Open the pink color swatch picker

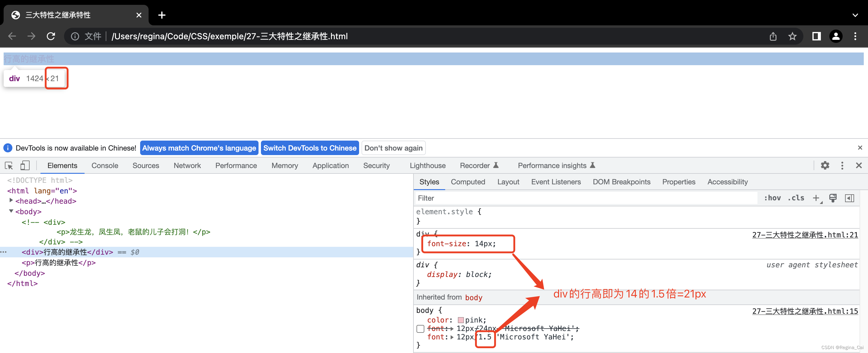coord(461,320)
